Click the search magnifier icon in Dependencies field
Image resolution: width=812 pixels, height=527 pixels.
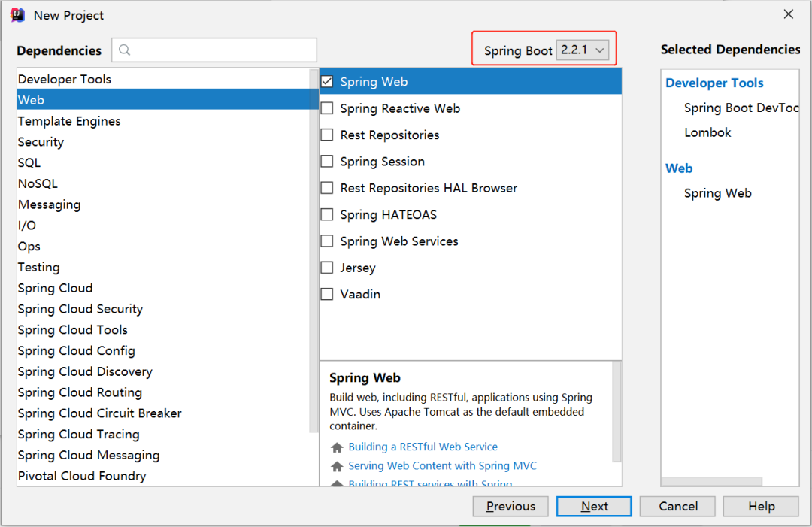124,50
